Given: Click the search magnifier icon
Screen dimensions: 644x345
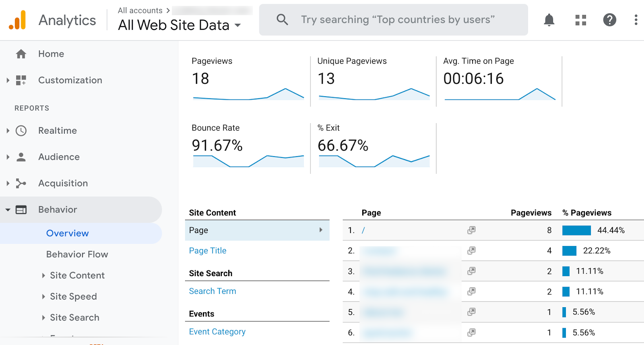Looking at the screenshot, I should 282,19.
